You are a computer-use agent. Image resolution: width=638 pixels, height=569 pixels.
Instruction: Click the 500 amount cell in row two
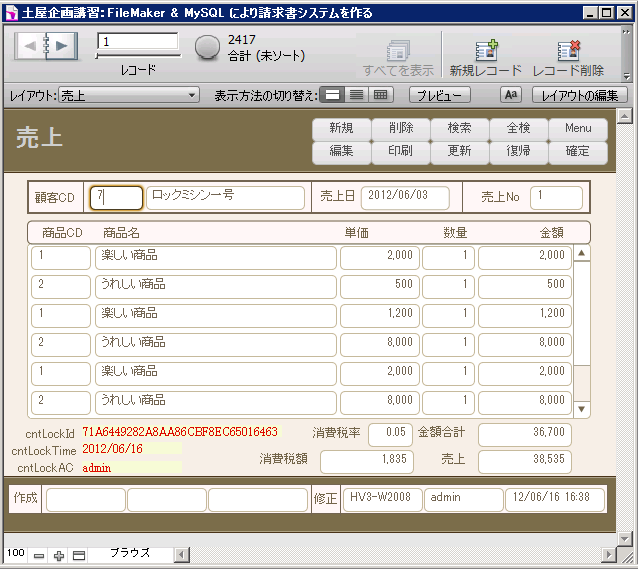point(525,287)
